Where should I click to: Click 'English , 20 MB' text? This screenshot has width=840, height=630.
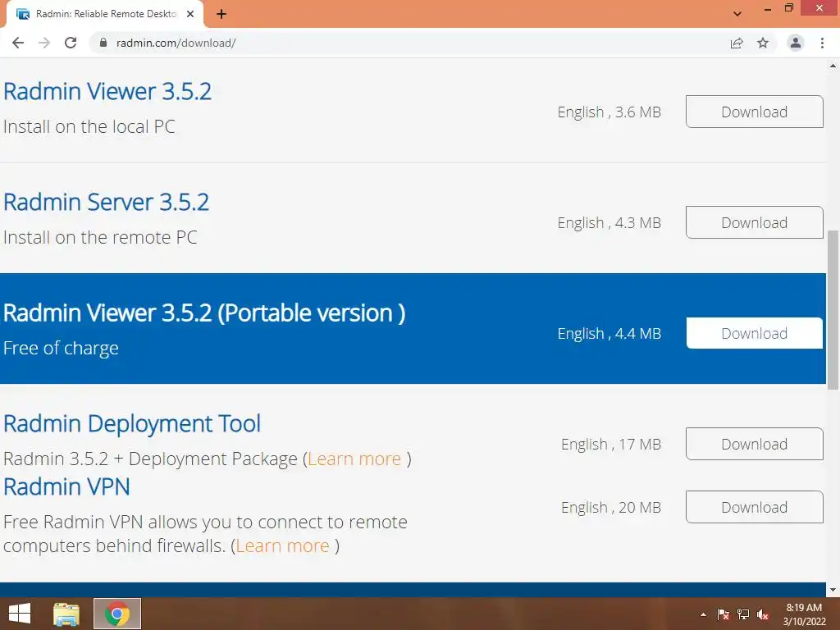pyautogui.click(x=611, y=507)
